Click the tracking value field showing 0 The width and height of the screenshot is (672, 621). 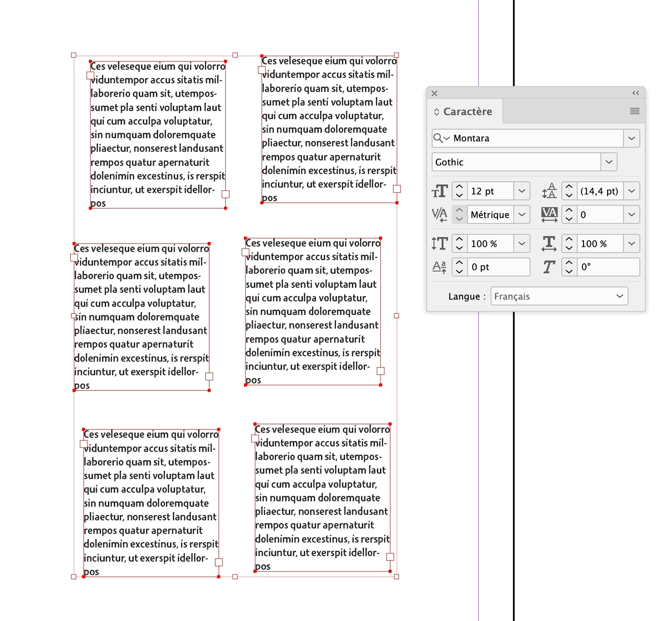(x=600, y=214)
